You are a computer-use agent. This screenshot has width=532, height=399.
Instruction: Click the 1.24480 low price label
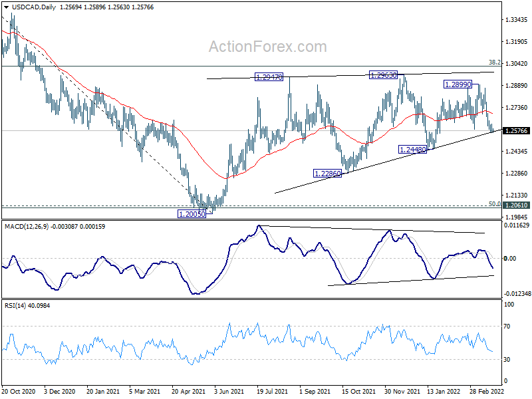[412, 150]
